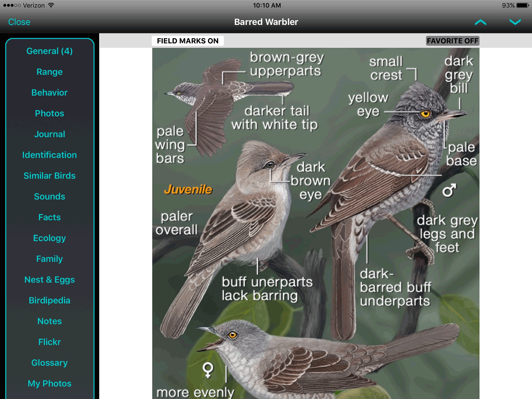The image size is (532, 399).
Task: Open My Photos from the sidebar
Action: pyautogui.click(x=50, y=383)
